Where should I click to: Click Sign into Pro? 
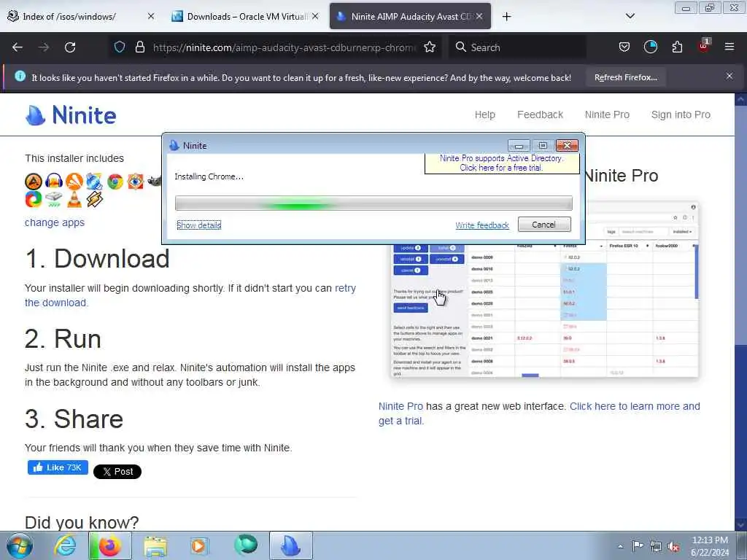click(681, 114)
